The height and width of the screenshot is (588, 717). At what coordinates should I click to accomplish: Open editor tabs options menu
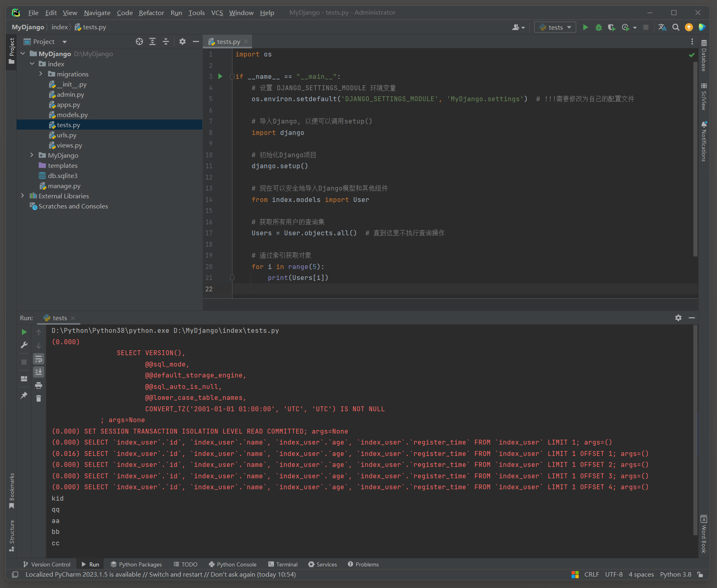point(692,41)
